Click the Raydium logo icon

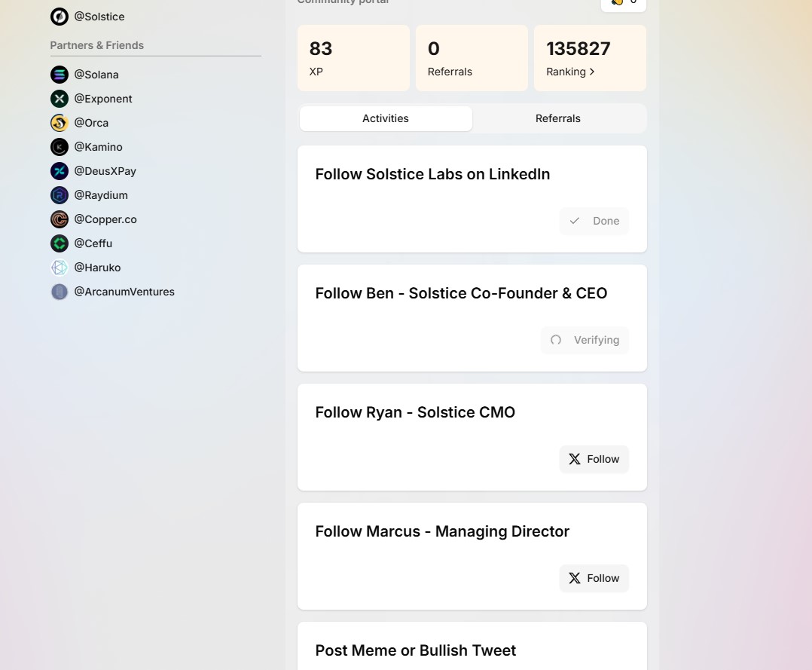pyautogui.click(x=59, y=195)
